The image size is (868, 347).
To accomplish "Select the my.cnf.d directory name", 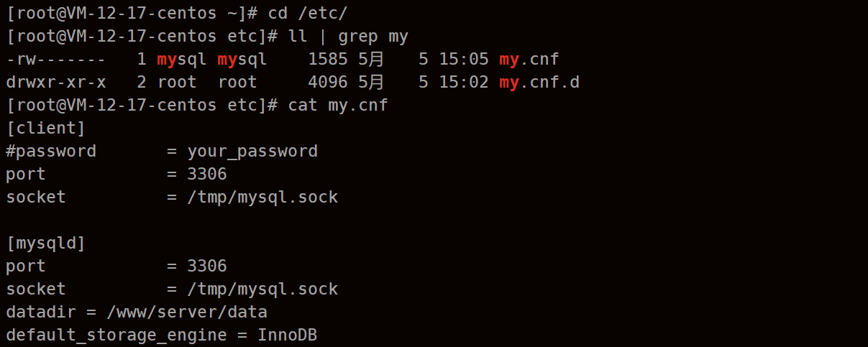I will pos(539,82).
